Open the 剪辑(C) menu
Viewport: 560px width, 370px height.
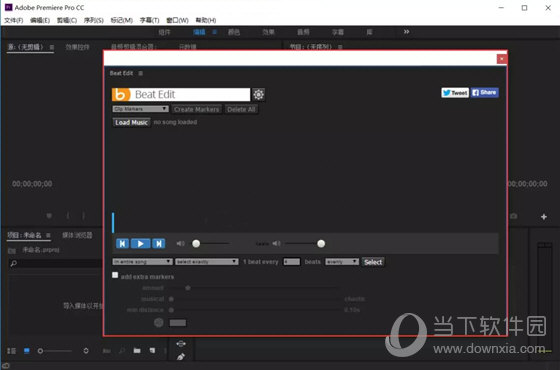[x=67, y=20]
